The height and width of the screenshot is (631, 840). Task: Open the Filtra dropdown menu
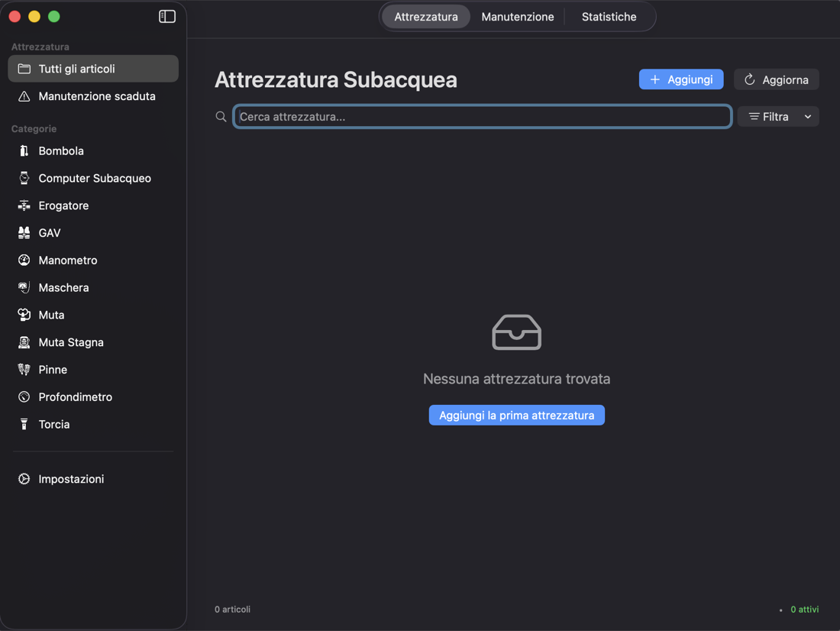tap(778, 117)
